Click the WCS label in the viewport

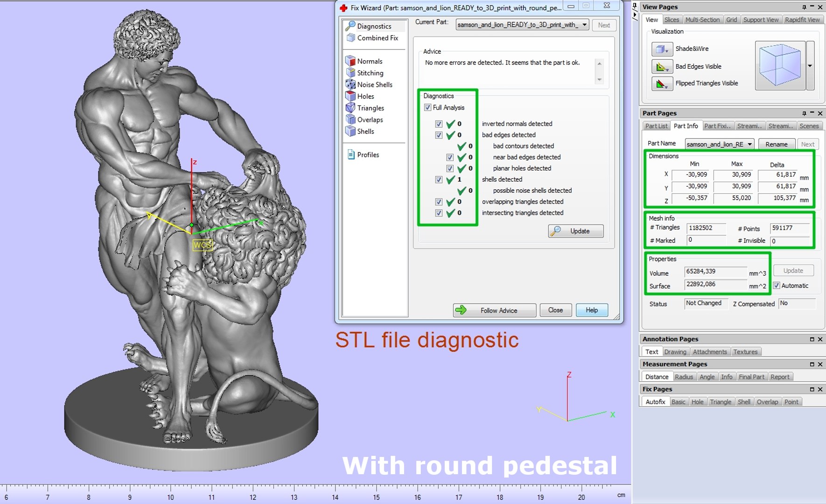203,245
